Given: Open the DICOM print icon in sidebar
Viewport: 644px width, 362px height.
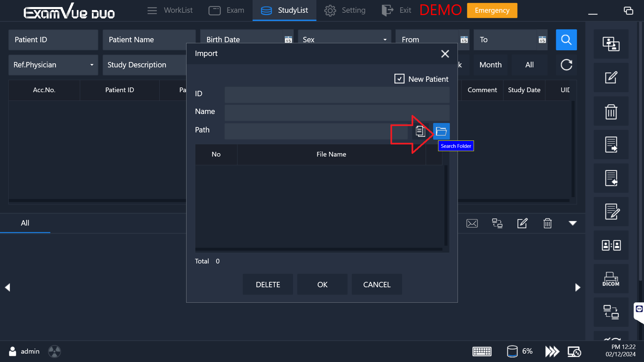Looking at the screenshot, I should pyautogui.click(x=611, y=279).
